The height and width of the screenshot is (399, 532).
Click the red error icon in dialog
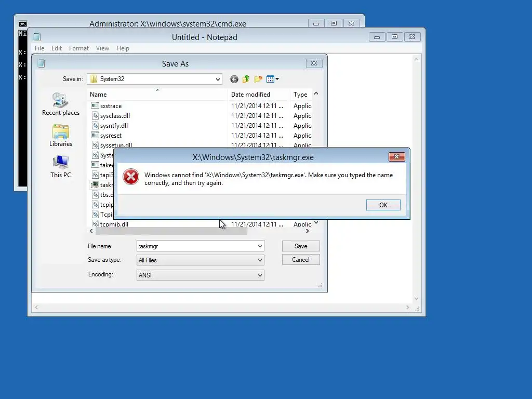click(x=130, y=177)
